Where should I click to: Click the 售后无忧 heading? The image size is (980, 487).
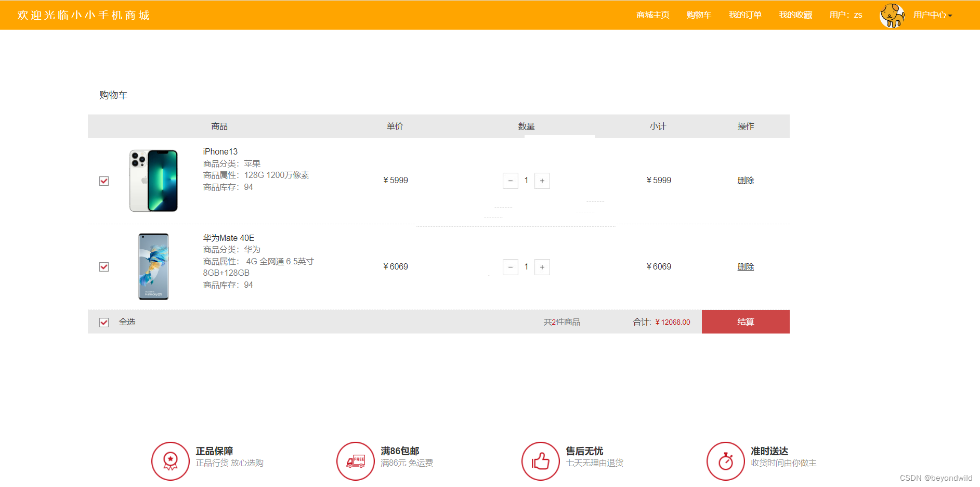coord(584,451)
